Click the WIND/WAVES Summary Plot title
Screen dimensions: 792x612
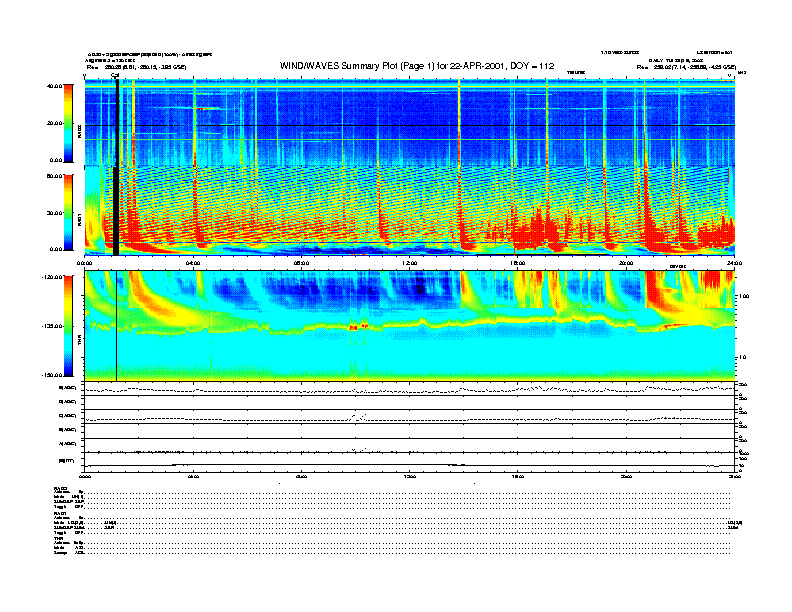pyautogui.click(x=417, y=65)
